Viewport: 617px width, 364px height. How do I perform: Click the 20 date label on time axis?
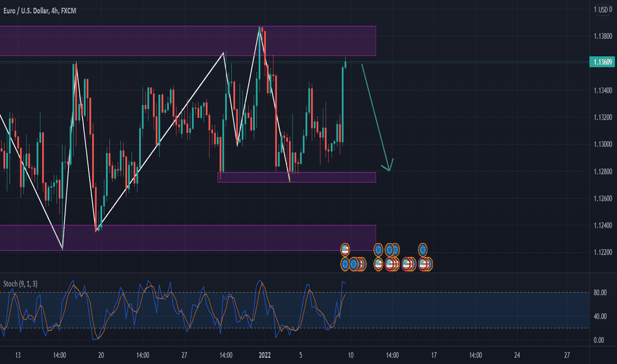point(101,355)
